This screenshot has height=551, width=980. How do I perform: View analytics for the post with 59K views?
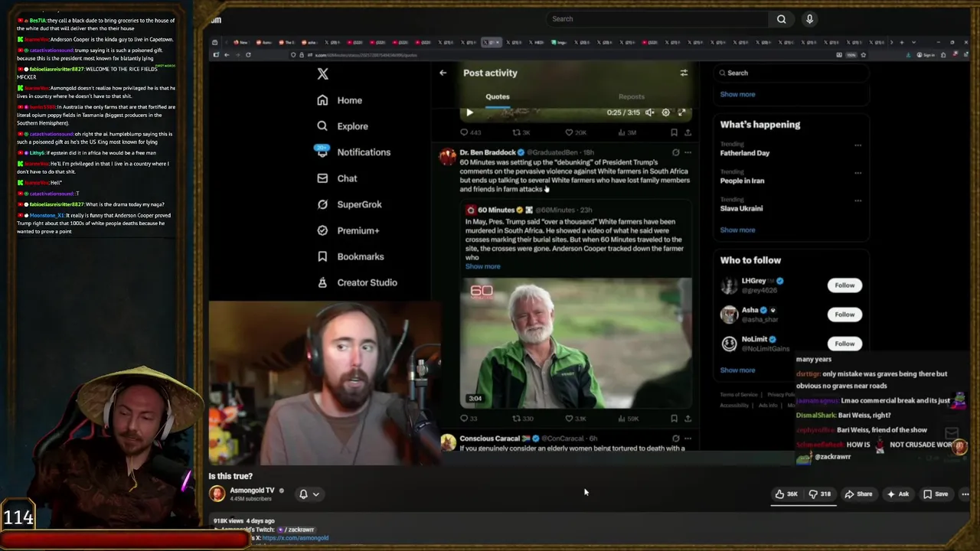tap(628, 419)
